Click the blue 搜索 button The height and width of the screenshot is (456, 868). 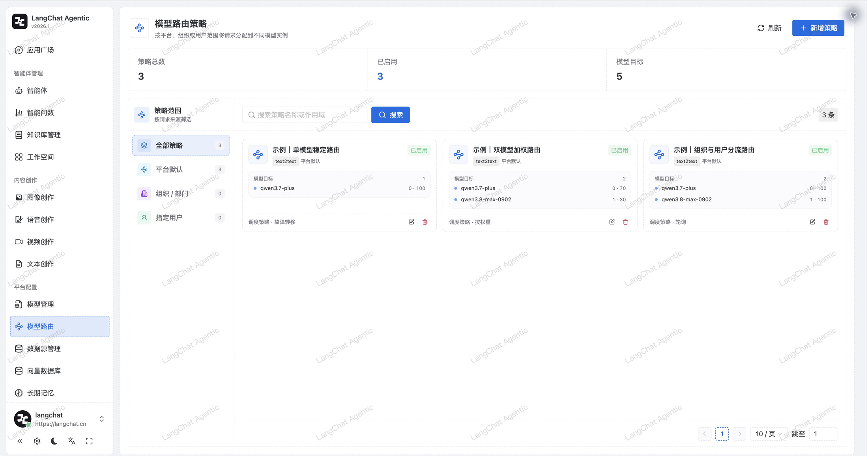[x=390, y=115]
